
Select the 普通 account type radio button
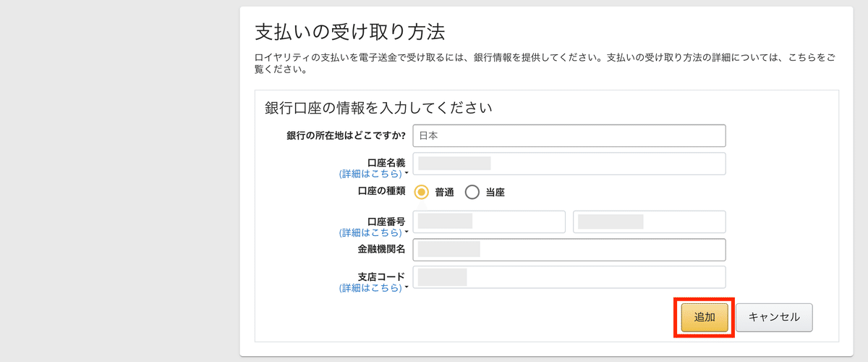(x=422, y=192)
